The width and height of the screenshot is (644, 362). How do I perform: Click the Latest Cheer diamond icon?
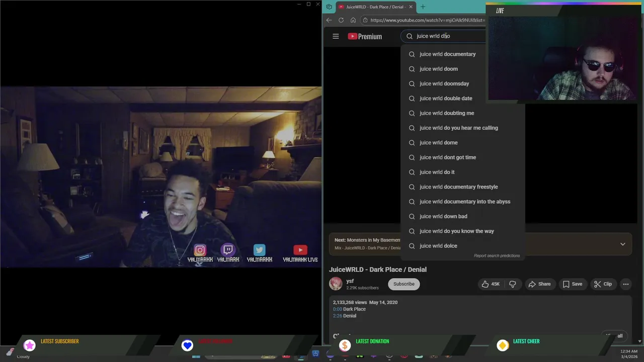[502, 345]
